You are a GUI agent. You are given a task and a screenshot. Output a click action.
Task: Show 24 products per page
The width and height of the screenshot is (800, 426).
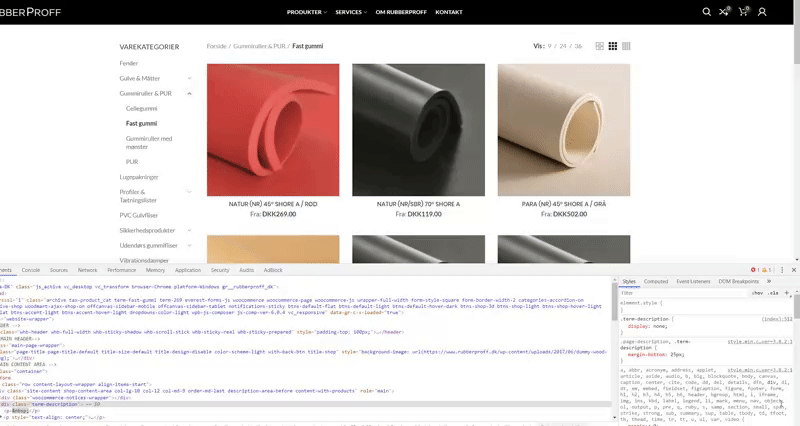point(563,46)
